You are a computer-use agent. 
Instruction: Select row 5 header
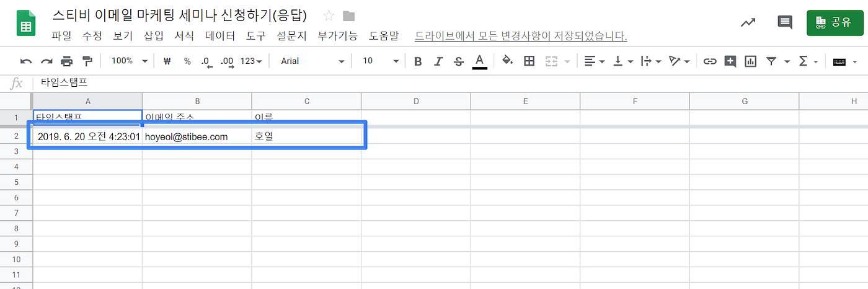[16, 182]
